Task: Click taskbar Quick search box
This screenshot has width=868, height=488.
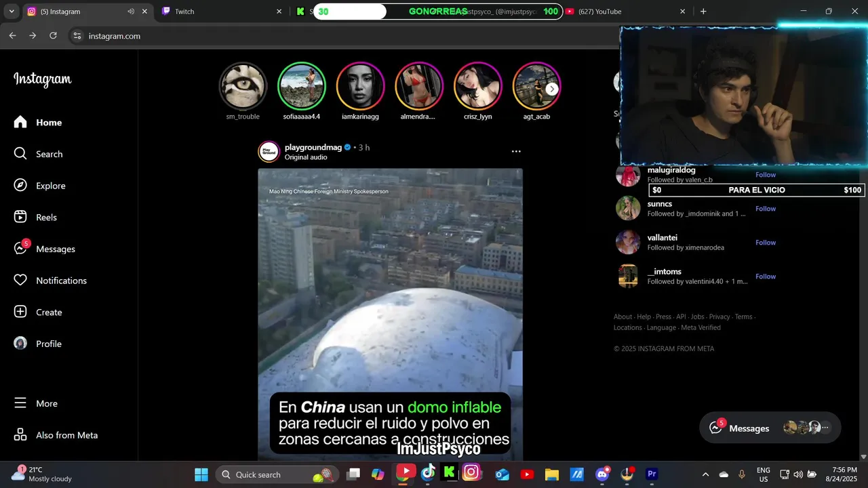Action: [277, 474]
